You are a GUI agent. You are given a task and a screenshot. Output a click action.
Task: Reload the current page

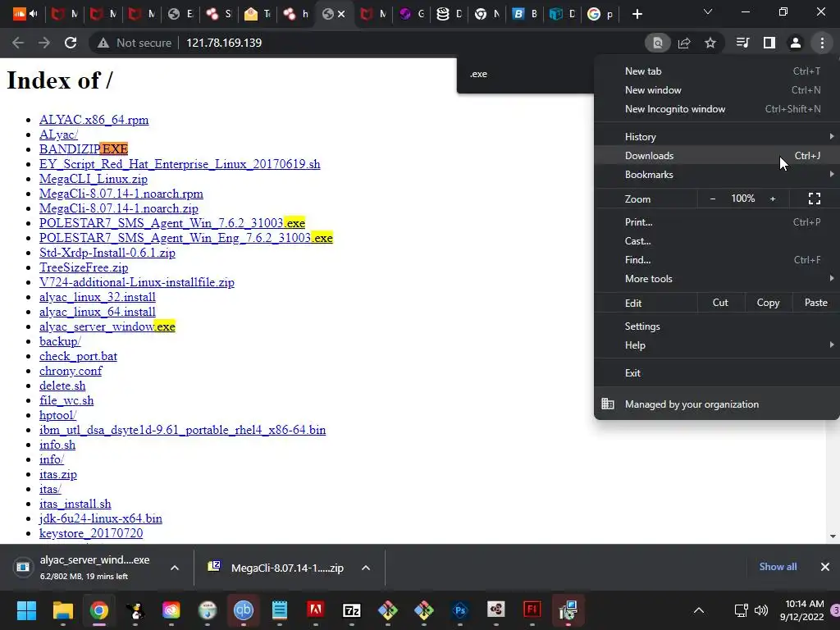click(71, 43)
